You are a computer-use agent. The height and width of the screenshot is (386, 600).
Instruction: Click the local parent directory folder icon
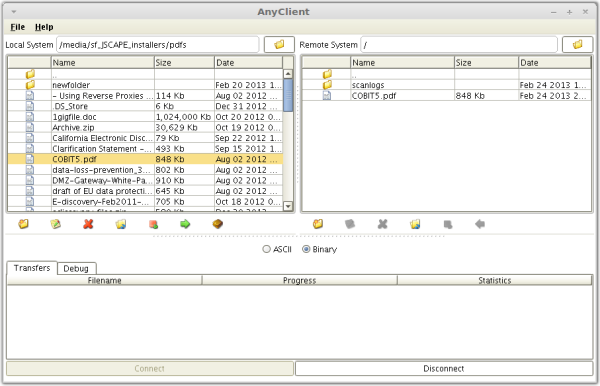30,74
